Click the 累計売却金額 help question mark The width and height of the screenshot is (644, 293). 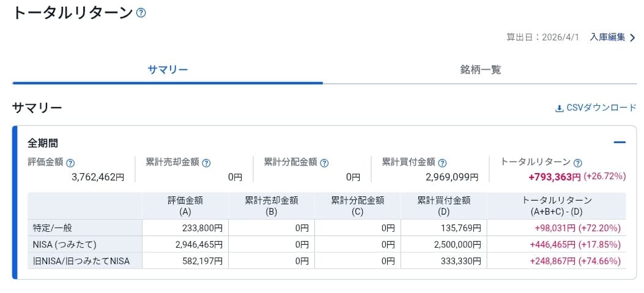click(206, 163)
